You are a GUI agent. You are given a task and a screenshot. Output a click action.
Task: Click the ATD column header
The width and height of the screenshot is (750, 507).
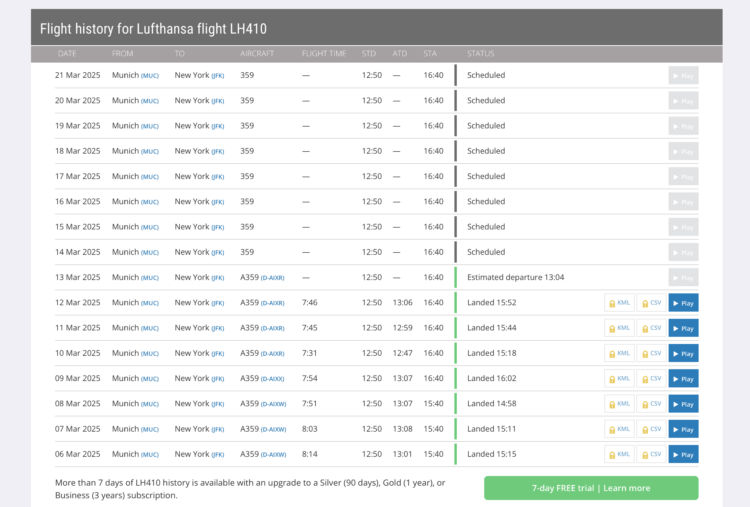click(399, 54)
